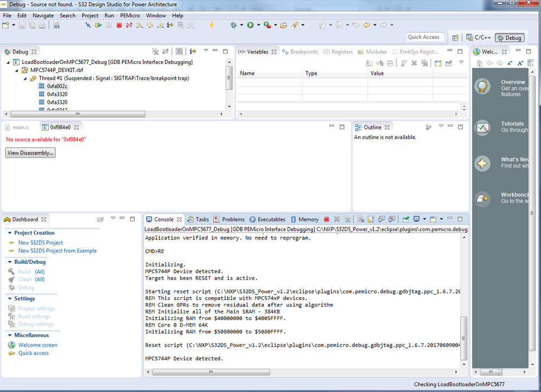This screenshot has width=541, height=392.
Task: Click the Suspend pause icon in toolbar
Action: pyautogui.click(x=109, y=25)
